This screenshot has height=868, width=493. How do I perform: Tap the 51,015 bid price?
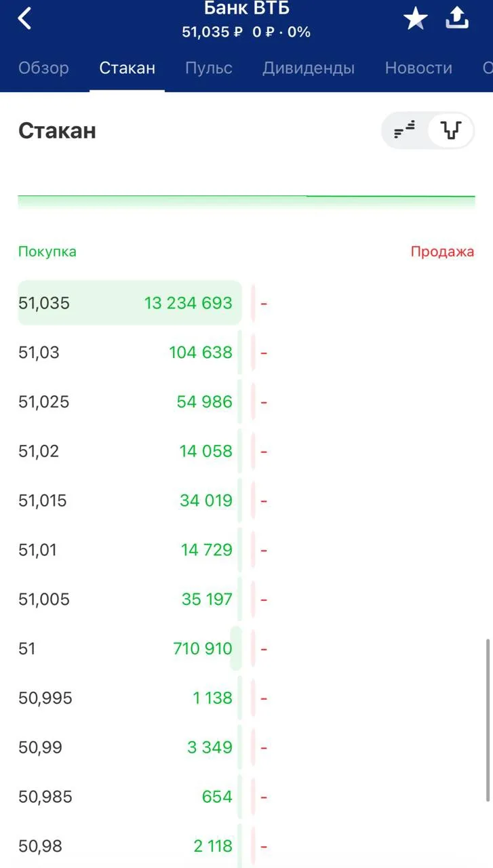click(x=43, y=500)
